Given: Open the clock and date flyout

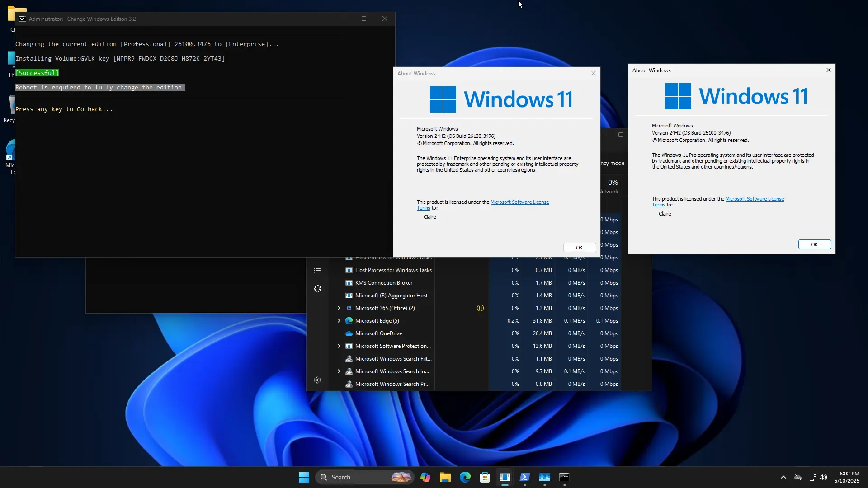Looking at the screenshot, I should click(x=847, y=477).
